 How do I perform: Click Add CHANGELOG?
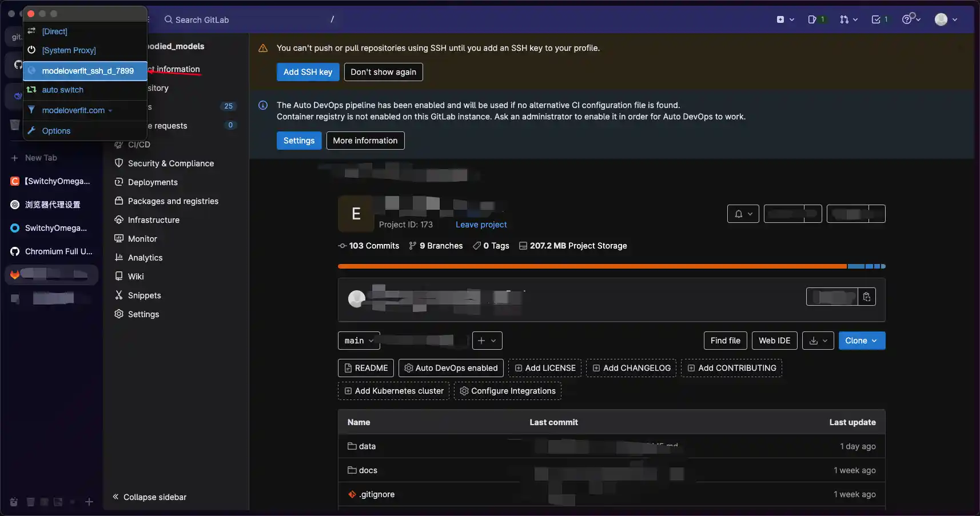[631, 368]
